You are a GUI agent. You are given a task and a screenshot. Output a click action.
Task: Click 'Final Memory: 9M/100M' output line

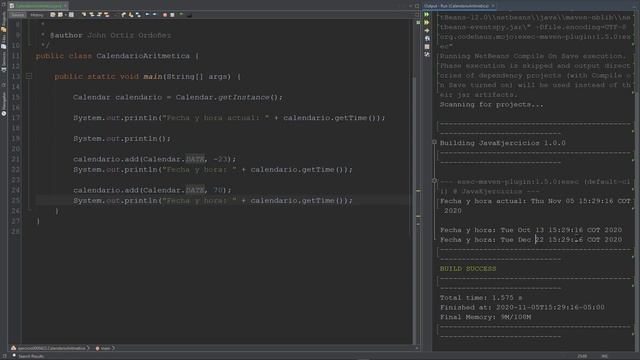click(485, 317)
